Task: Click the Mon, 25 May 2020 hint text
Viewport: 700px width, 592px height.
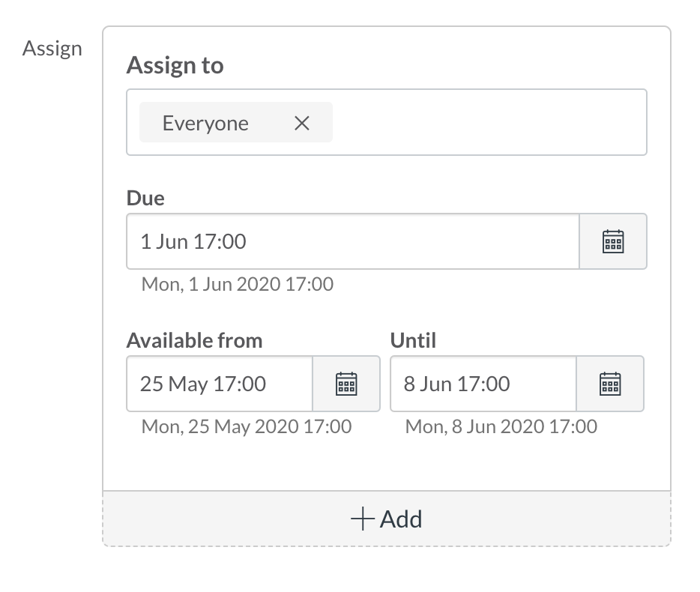Action: (x=246, y=427)
